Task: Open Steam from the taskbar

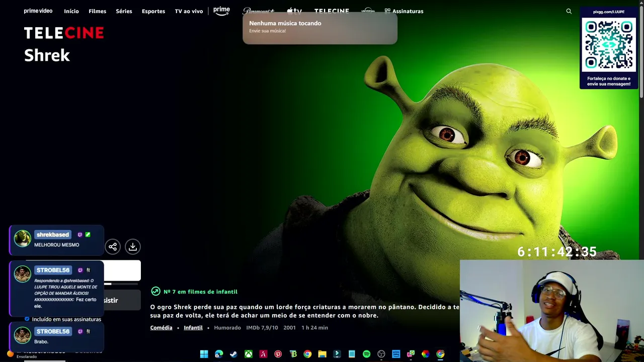Action: [x=233, y=354]
